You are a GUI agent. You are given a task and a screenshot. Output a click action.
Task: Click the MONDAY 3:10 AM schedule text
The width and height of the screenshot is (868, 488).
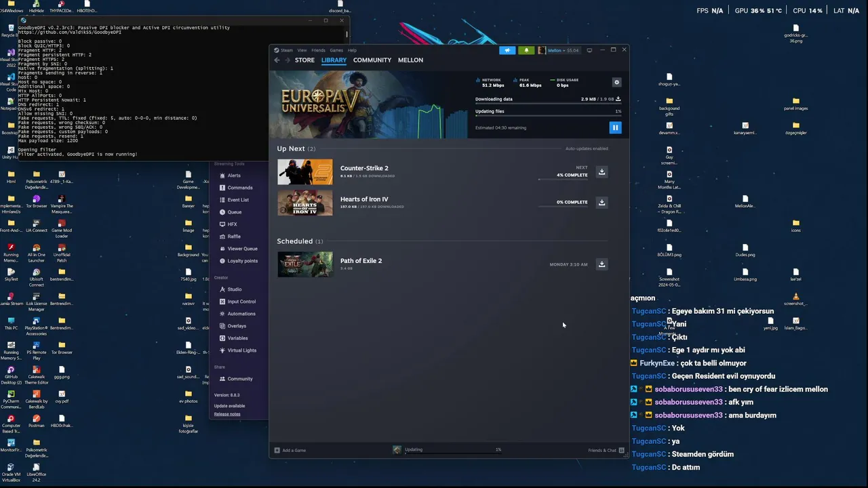pyautogui.click(x=568, y=264)
